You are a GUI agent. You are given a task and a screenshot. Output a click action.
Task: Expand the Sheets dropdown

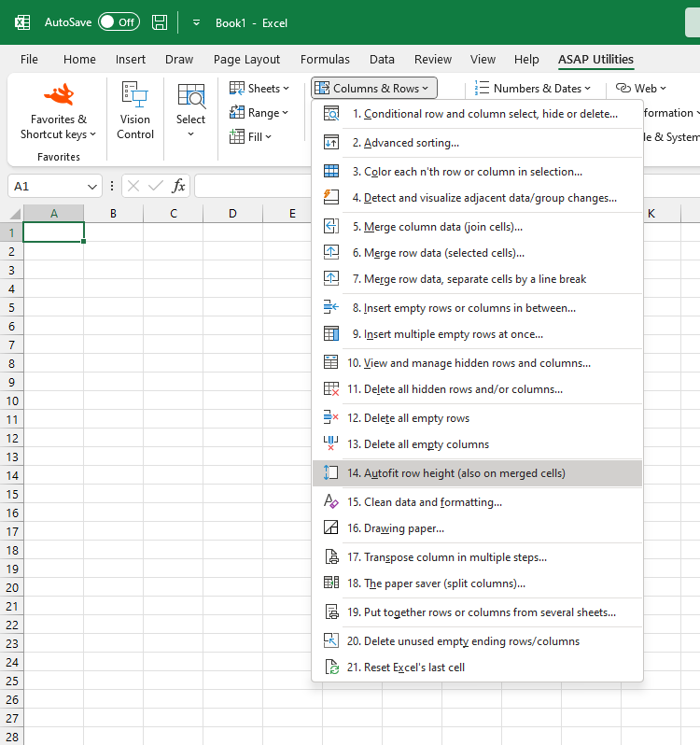[259, 89]
